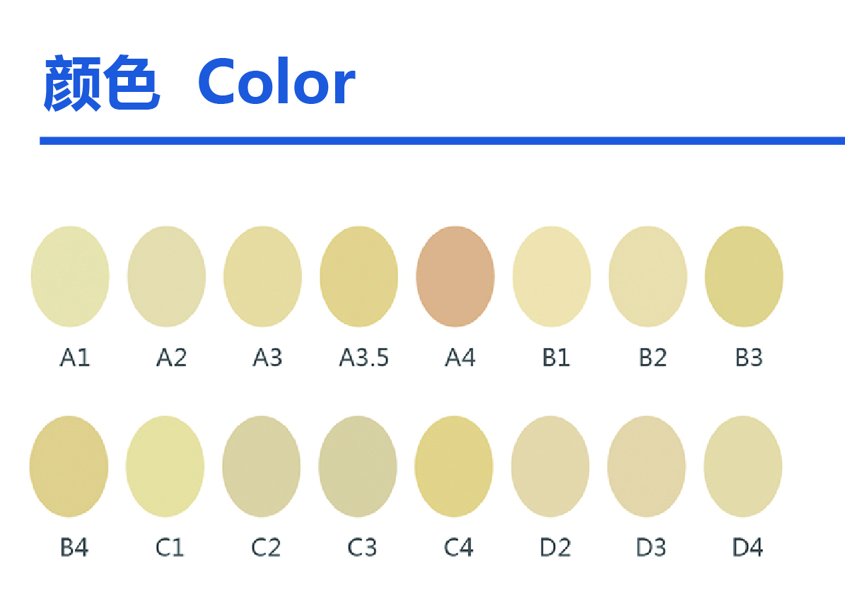Pick the B4 shade oval
Screen dimensions: 845x616
coord(69,466)
